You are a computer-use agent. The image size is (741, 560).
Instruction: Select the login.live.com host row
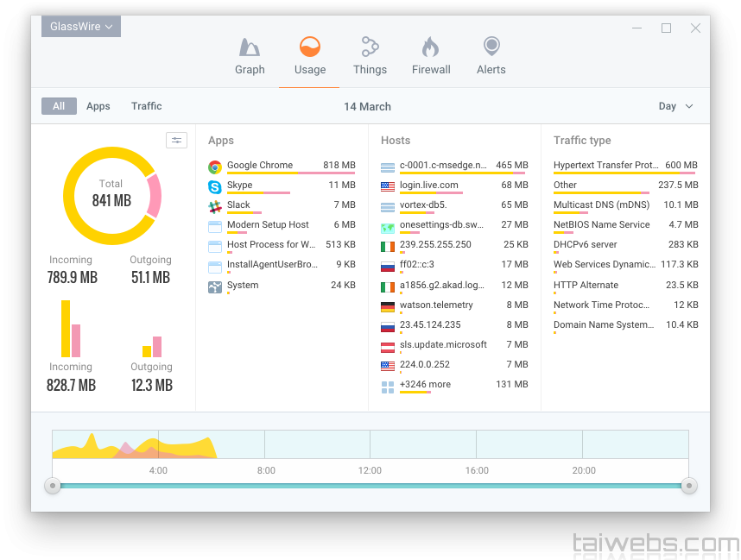click(x=429, y=186)
